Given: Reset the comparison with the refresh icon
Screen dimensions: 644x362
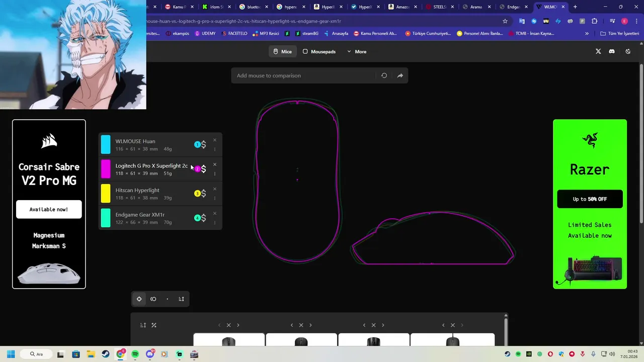Looking at the screenshot, I should (x=384, y=75).
